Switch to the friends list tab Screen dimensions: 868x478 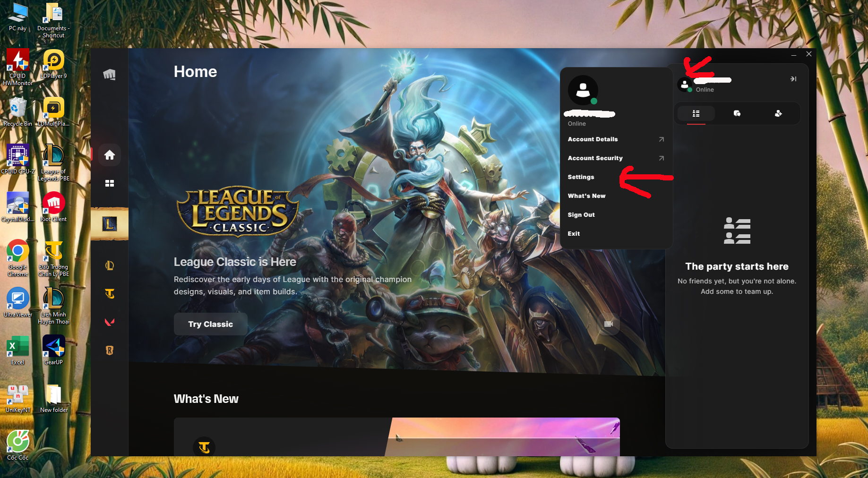696,113
